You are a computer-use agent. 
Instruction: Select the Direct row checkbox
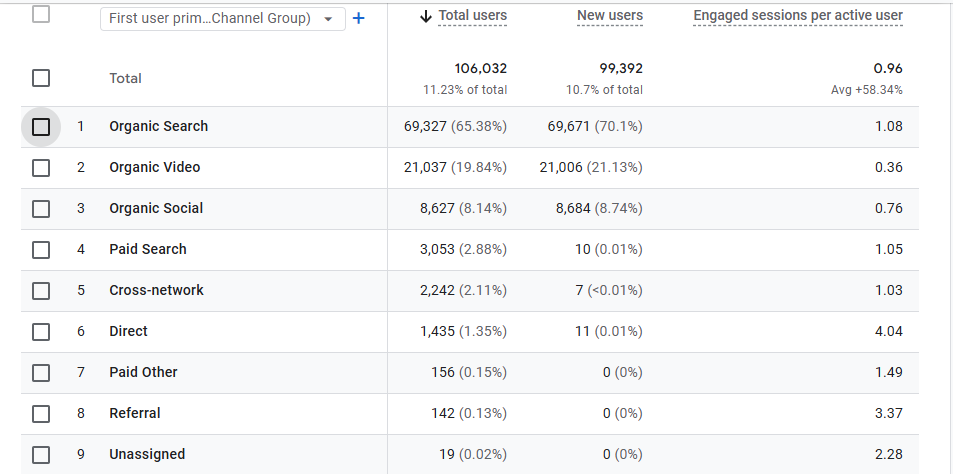(x=41, y=332)
